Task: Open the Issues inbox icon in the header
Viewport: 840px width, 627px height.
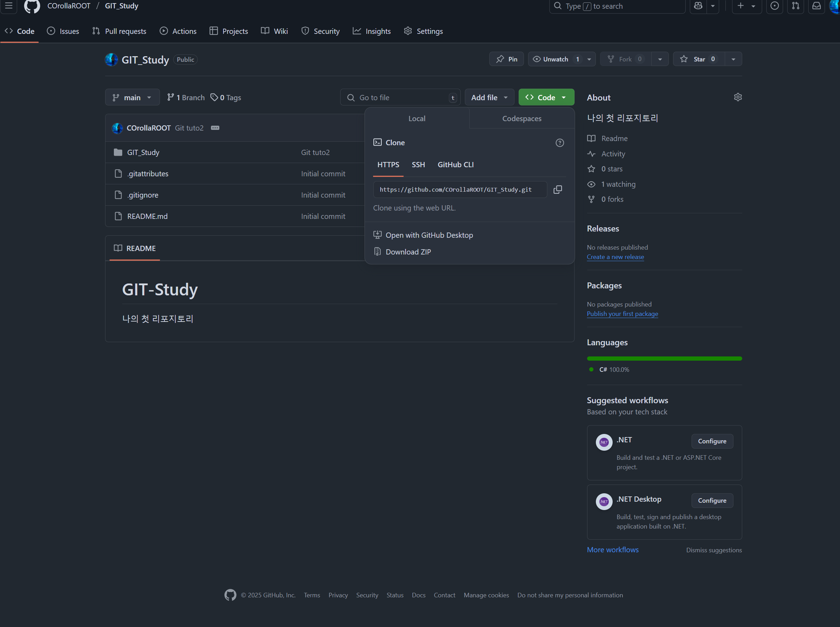Action: [x=774, y=6]
